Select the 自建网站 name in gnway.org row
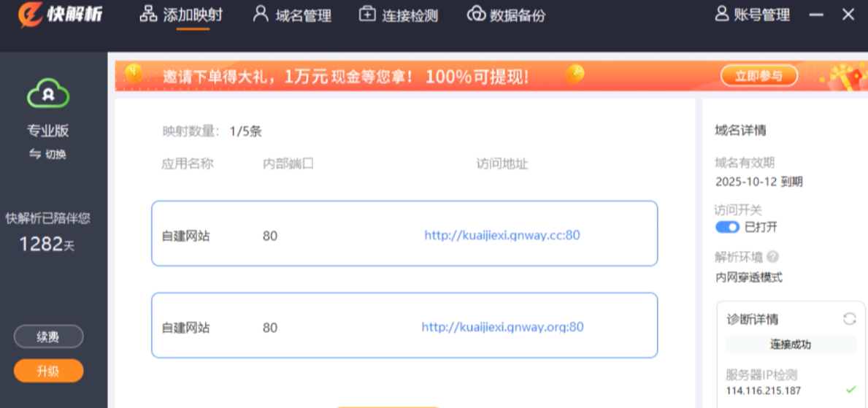This screenshot has width=868, height=408. click(x=186, y=328)
